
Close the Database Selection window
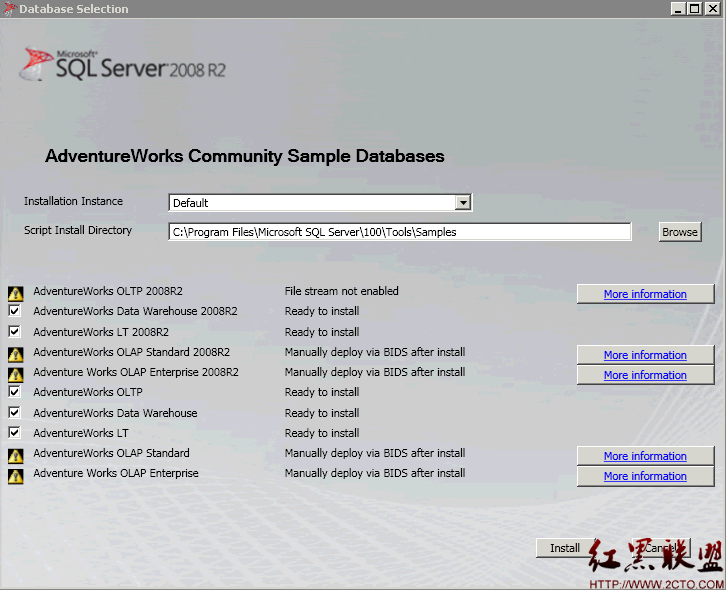pos(713,8)
